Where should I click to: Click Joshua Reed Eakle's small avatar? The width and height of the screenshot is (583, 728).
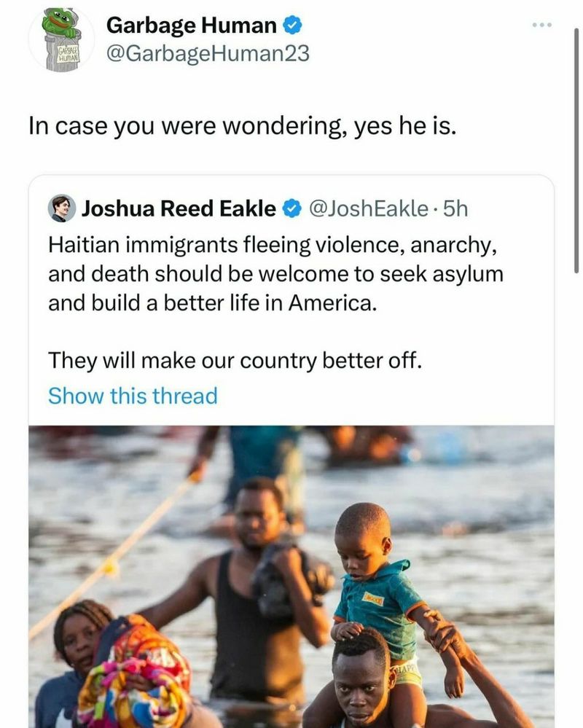[62, 208]
